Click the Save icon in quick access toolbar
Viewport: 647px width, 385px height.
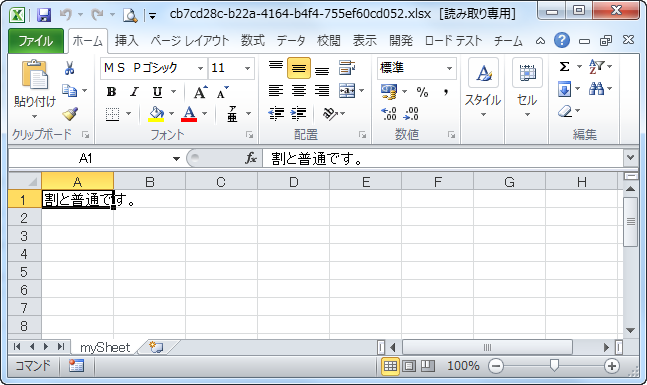tap(44, 15)
